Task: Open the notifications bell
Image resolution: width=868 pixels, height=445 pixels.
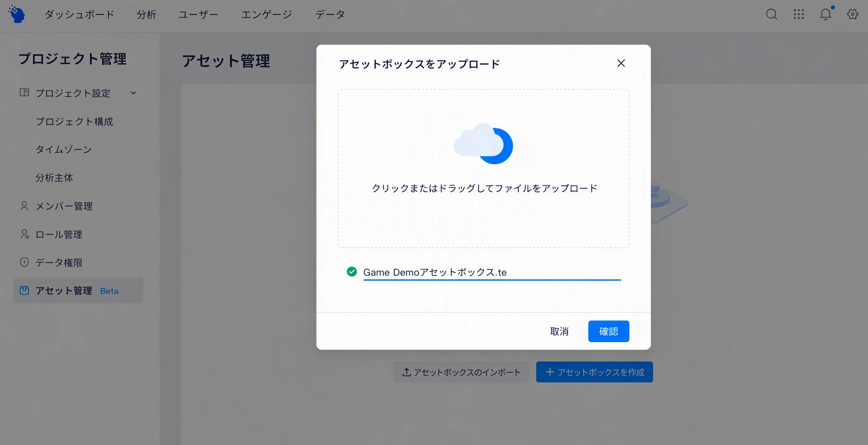Action: (x=825, y=14)
